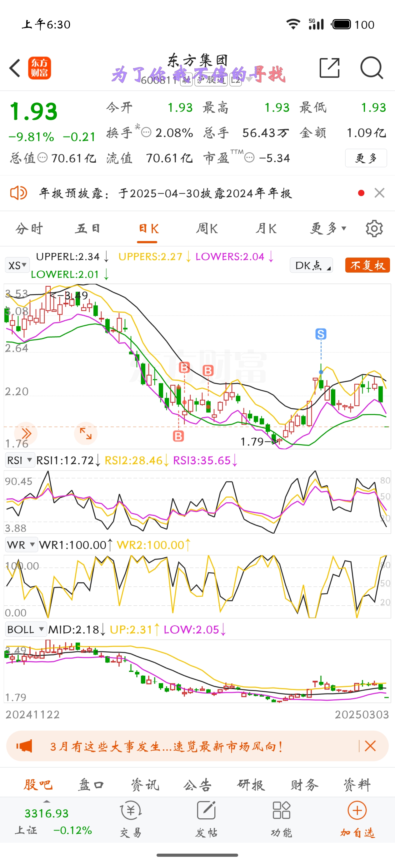Tap the Wi-Fi status icon
The height and width of the screenshot is (868, 395).
293,24
